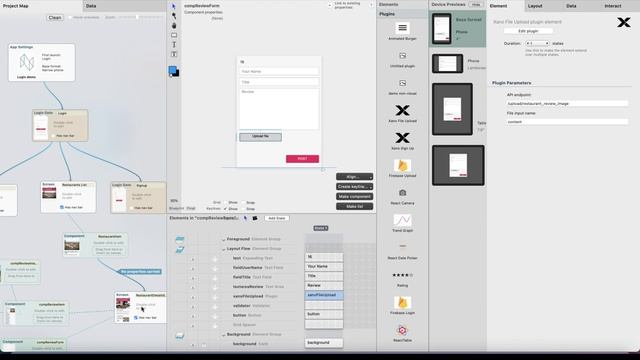640x360 pixels.
Task: Toggle Keylines Snap checkbox
Action: pyautogui.click(x=243, y=209)
